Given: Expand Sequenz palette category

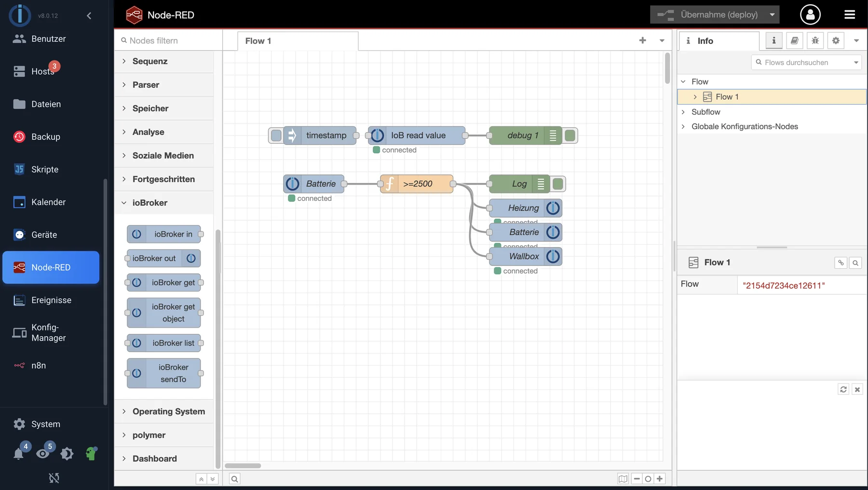Looking at the screenshot, I should [164, 61].
